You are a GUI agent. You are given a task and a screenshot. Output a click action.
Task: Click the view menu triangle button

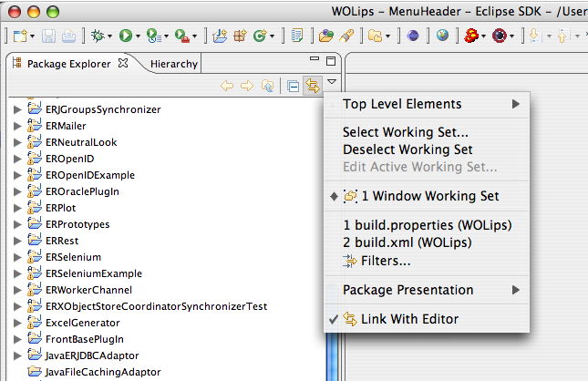point(332,81)
